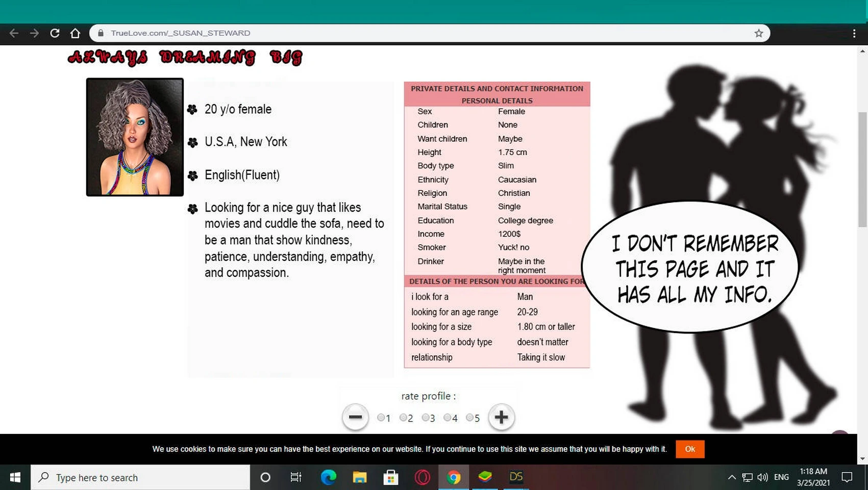Click the minus button to lower rating
This screenshot has height=490, width=868.
coord(355,417)
